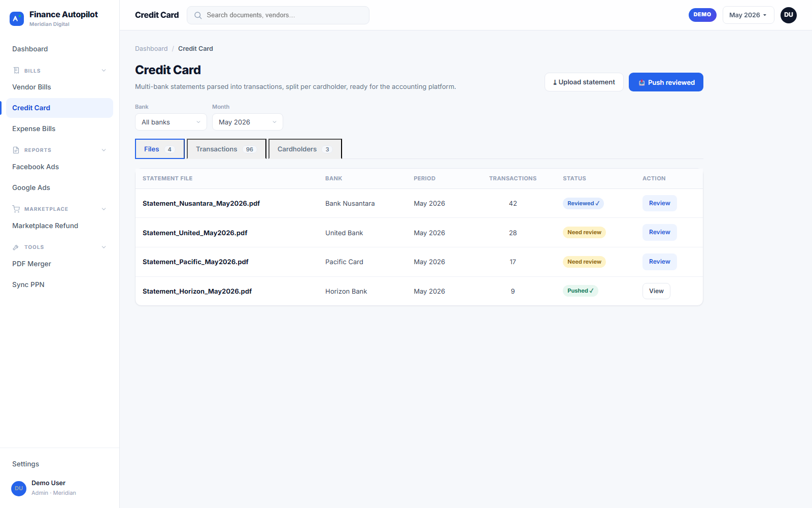Click the Period column header
The height and width of the screenshot is (508, 812).
click(424, 178)
